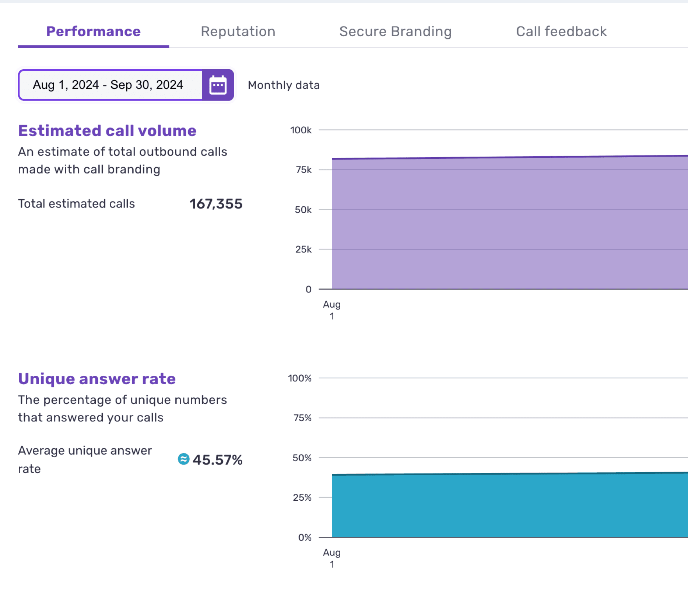
Task: Click the 167,355 total calls value
Action: [216, 204]
